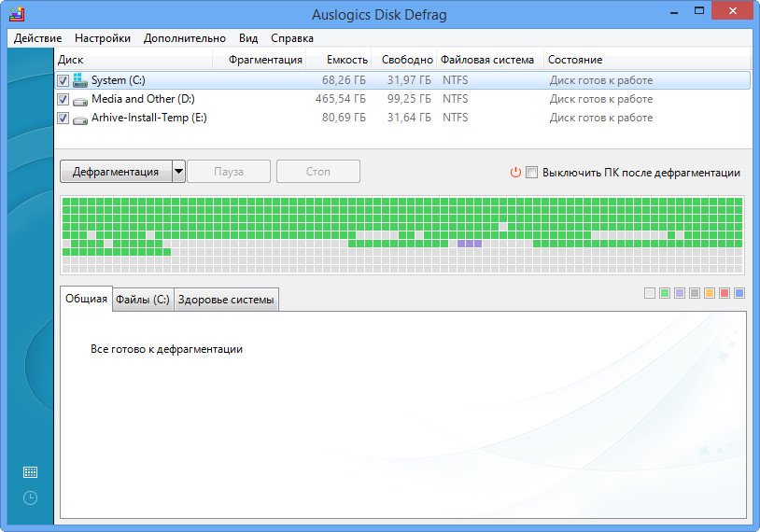Click the System (C:) drive icon

tap(80, 80)
